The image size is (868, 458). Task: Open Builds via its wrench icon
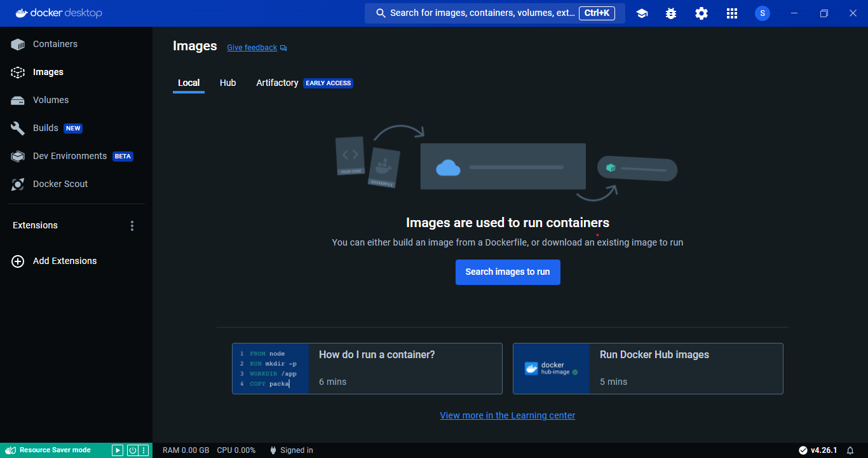coord(18,128)
